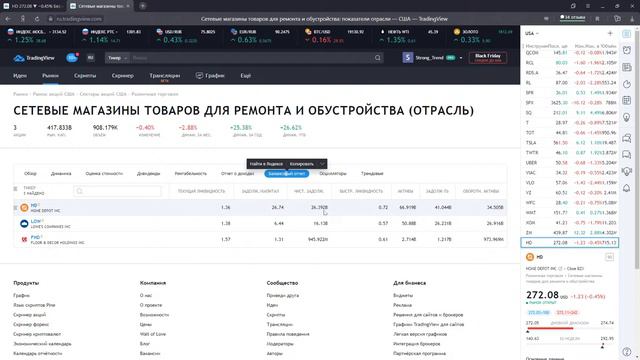Click the table column settings icon beside Тикер
640x360 pixels.
coord(16,189)
